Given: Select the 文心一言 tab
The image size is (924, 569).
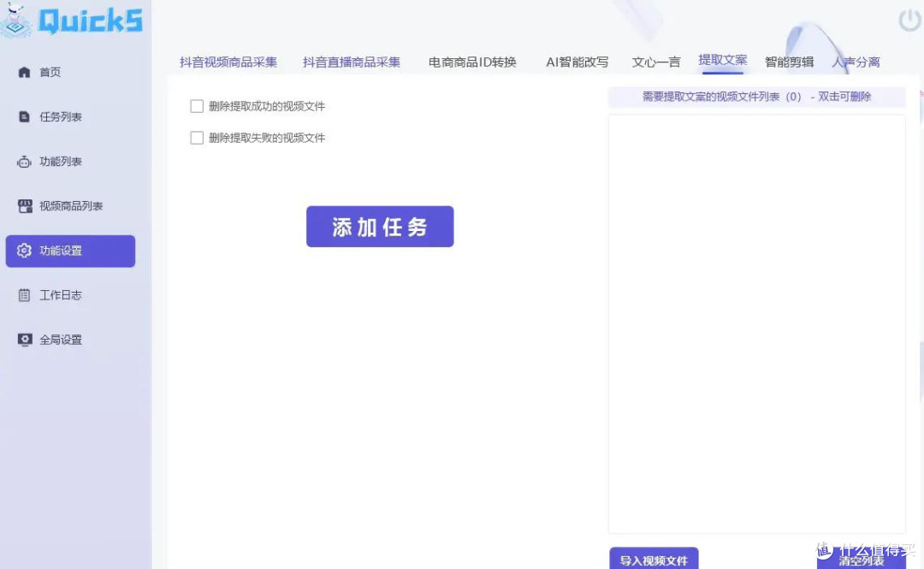Looking at the screenshot, I should coord(656,62).
